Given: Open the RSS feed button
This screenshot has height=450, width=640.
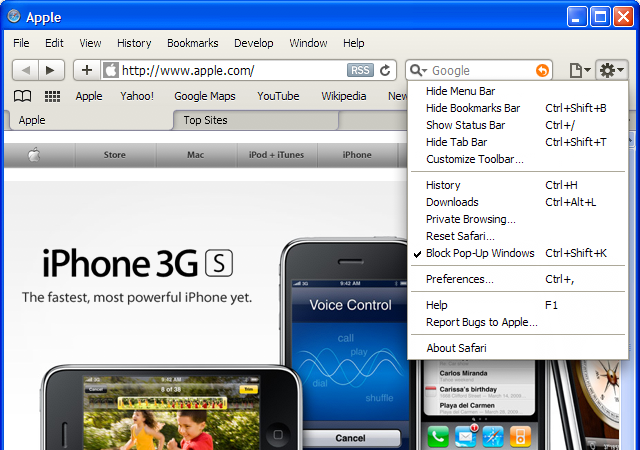Looking at the screenshot, I should pos(360,70).
